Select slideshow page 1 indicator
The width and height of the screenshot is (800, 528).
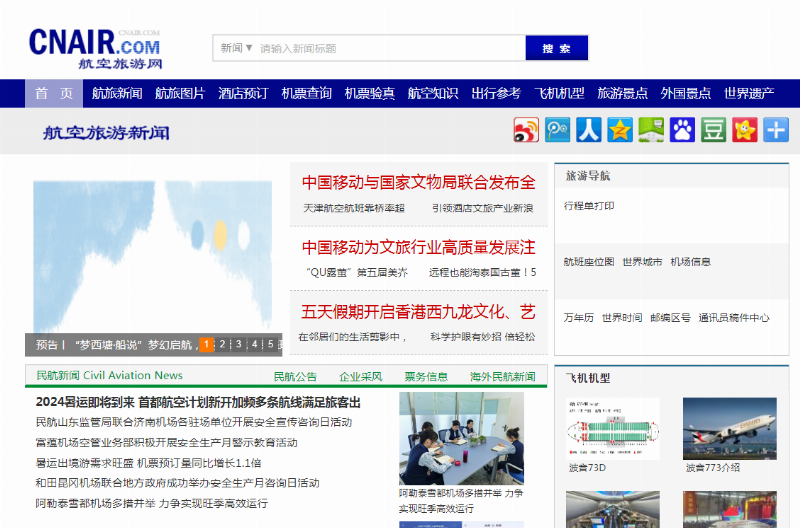point(207,344)
